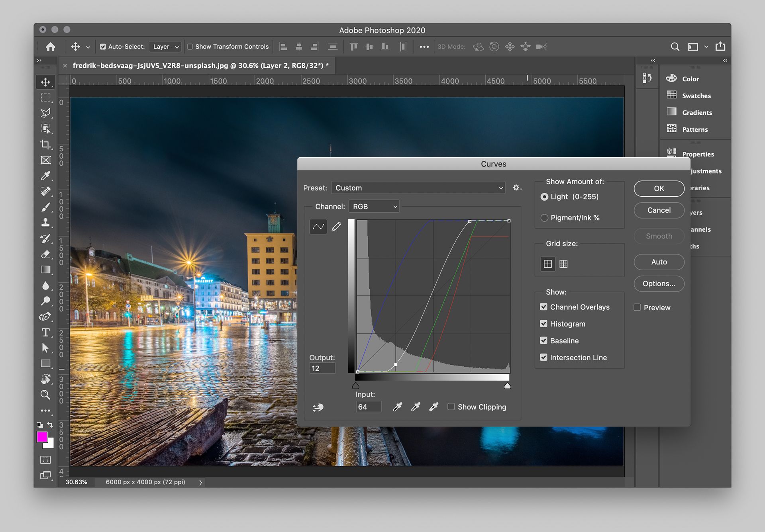This screenshot has width=765, height=532.
Task: Select the Crop tool
Action: tap(46, 145)
